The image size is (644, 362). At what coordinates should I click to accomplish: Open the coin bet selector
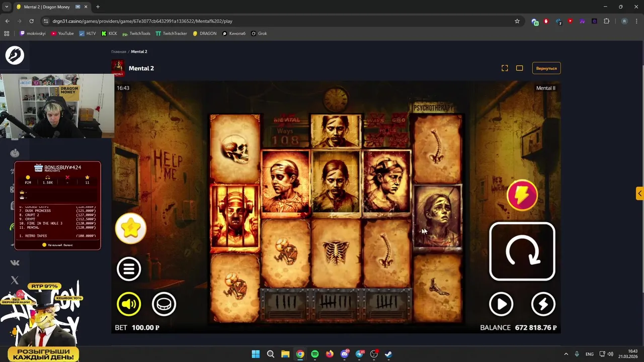point(164,304)
